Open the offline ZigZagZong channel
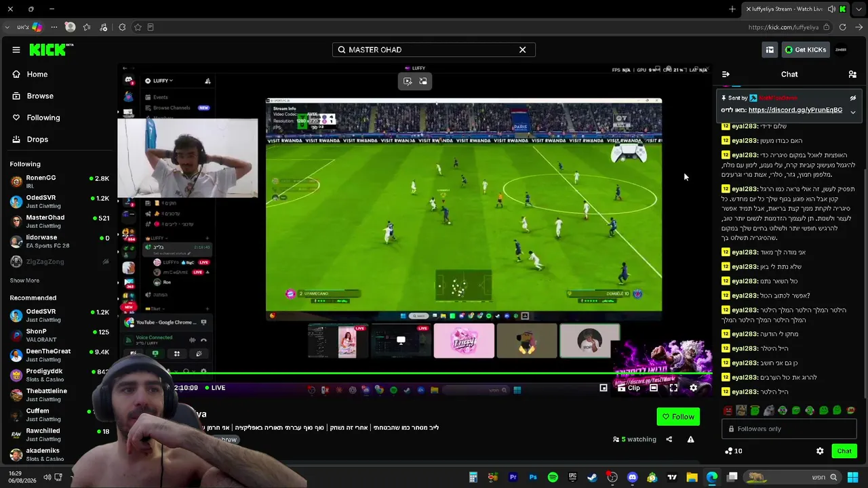868x488 pixels. [60, 262]
